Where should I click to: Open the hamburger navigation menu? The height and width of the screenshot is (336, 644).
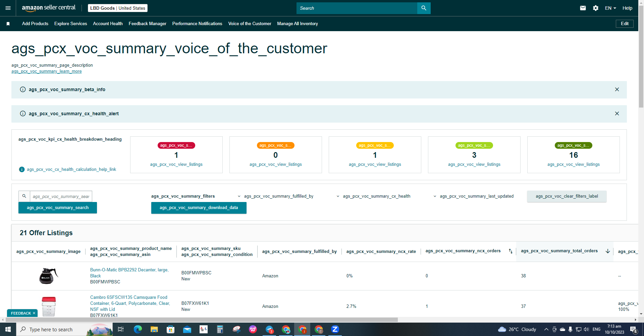coord(8,8)
